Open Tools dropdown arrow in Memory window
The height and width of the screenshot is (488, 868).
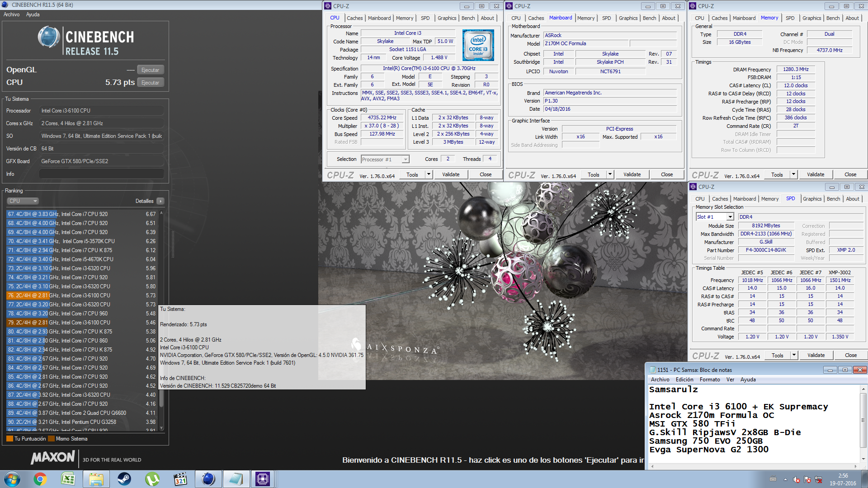793,174
